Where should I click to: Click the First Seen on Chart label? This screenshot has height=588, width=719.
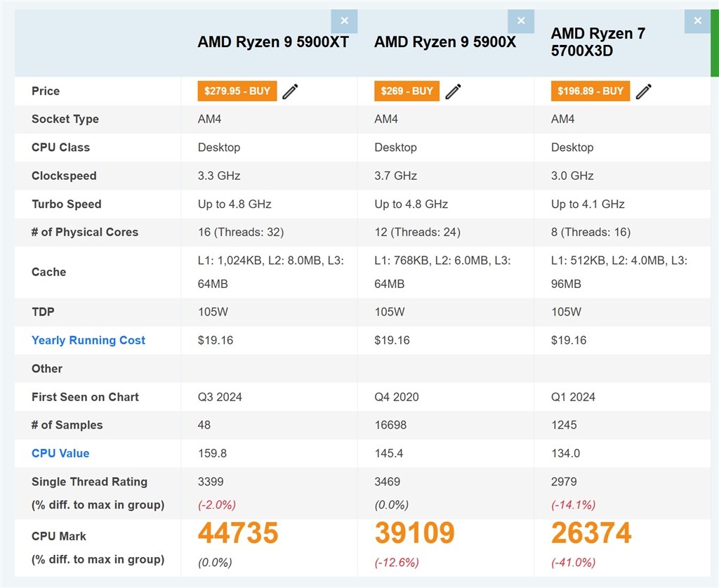(x=85, y=397)
